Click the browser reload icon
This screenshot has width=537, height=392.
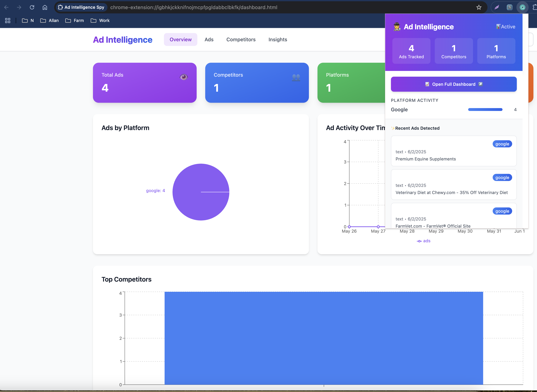(x=32, y=7)
